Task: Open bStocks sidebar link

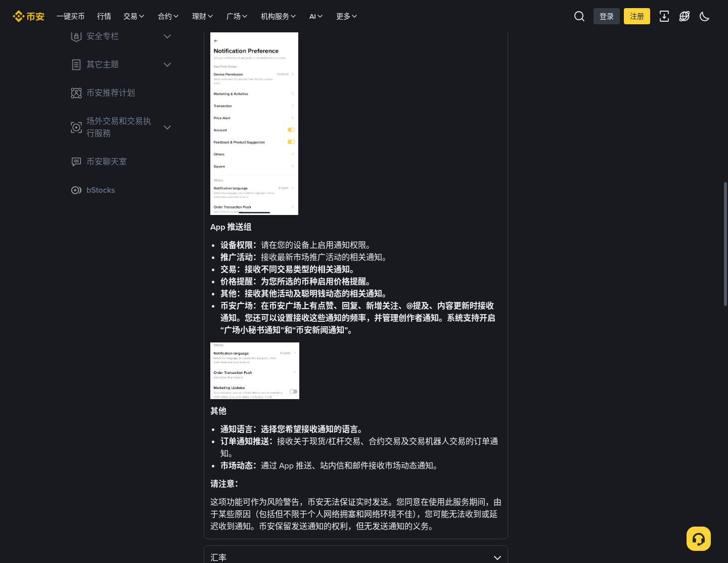Action: 101,190
